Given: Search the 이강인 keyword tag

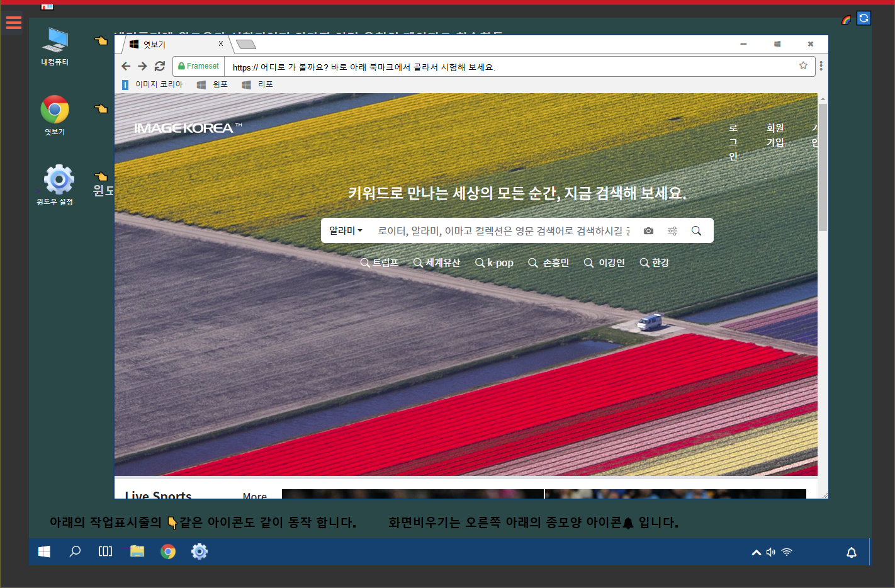Looking at the screenshot, I should [604, 263].
